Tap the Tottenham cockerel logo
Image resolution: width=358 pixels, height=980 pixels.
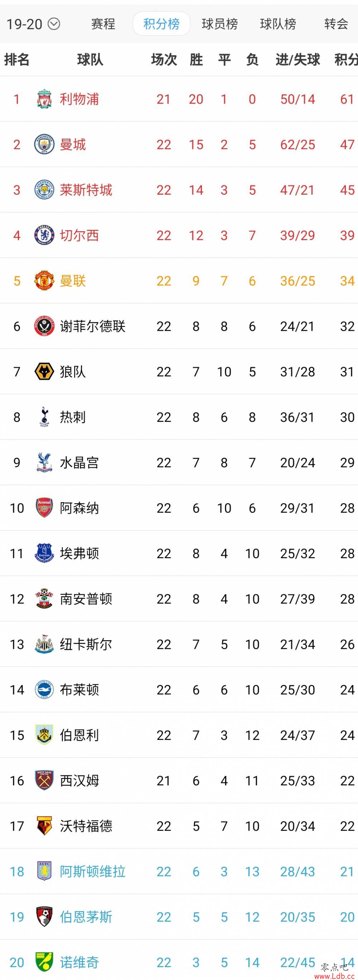pos(44,417)
